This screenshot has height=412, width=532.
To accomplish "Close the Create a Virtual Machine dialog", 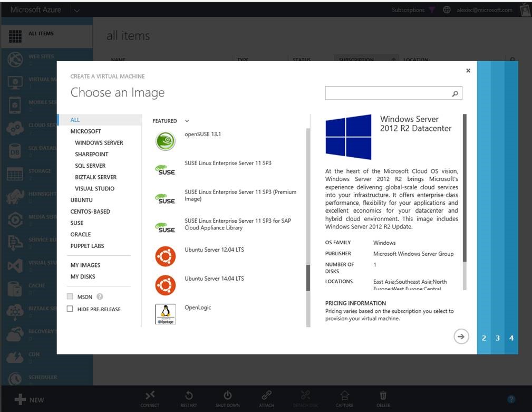I will point(468,71).
